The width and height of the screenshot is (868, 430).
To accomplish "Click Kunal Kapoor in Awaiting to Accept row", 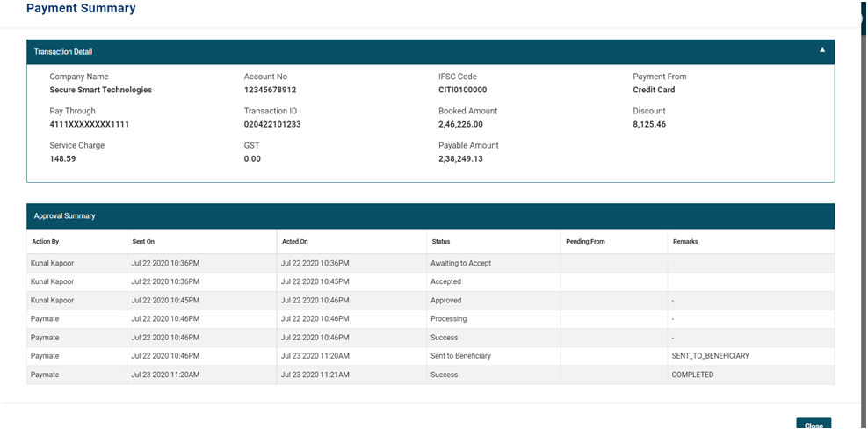I will click(52, 263).
